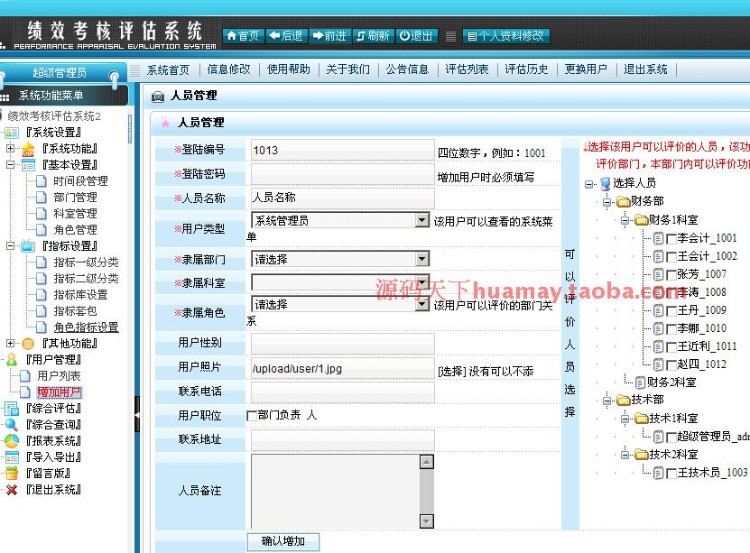Expand the 系统功能 tree node
This screenshot has width=750, height=553.
(10, 149)
